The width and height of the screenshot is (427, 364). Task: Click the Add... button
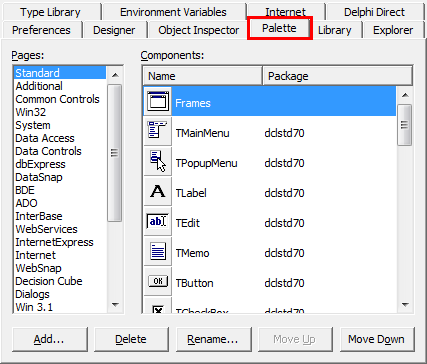click(49, 339)
